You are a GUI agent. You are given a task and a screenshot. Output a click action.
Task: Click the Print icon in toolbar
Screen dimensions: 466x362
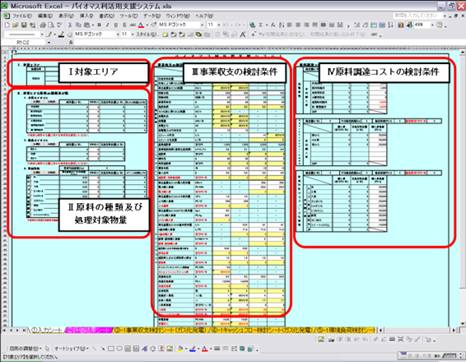43,25
